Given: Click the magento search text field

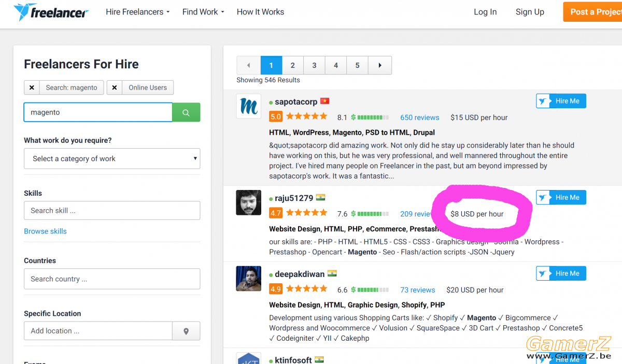Looking at the screenshot, I should tap(98, 112).
